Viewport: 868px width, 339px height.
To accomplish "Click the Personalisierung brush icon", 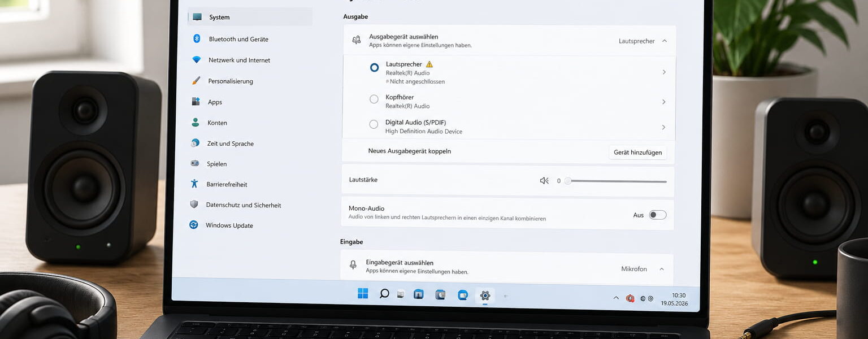I will [196, 81].
